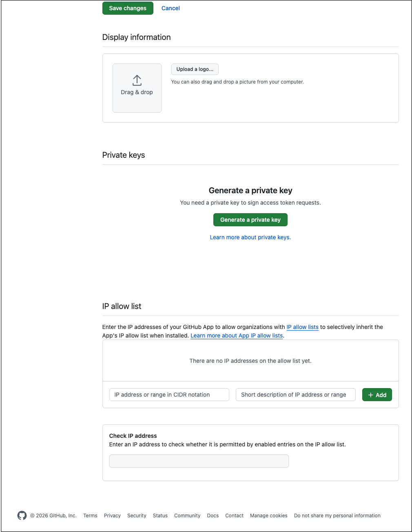
Task: Click the Save changes button
Action: coord(128,8)
